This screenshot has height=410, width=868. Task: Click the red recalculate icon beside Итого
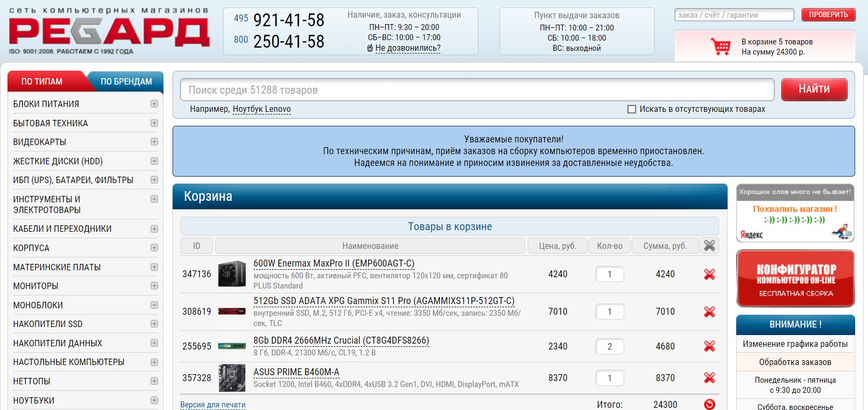(709, 405)
